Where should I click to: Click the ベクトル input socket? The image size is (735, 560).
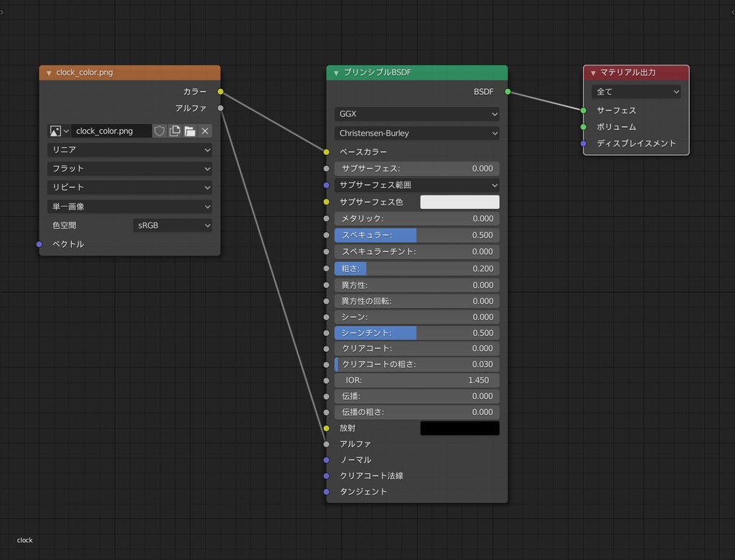tap(39, 244)
